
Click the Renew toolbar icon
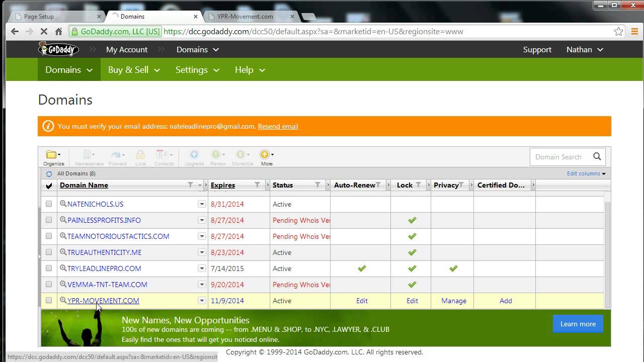[218, 157]
